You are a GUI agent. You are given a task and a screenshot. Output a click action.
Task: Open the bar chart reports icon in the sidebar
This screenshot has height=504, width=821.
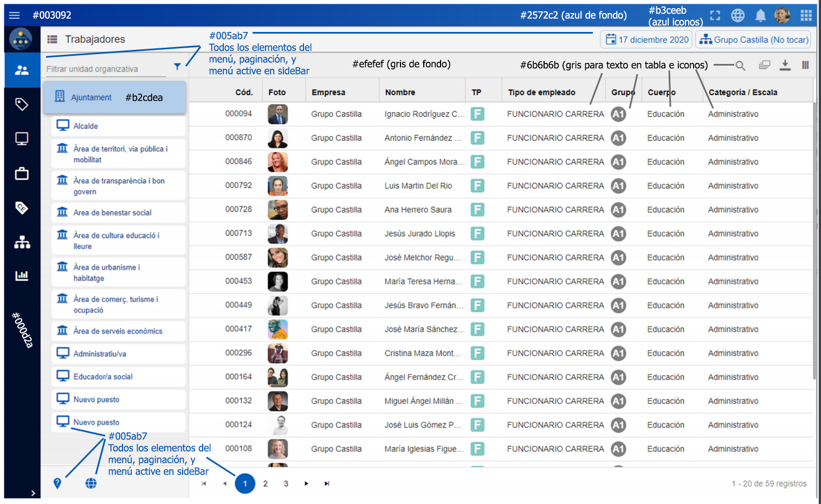22,276
